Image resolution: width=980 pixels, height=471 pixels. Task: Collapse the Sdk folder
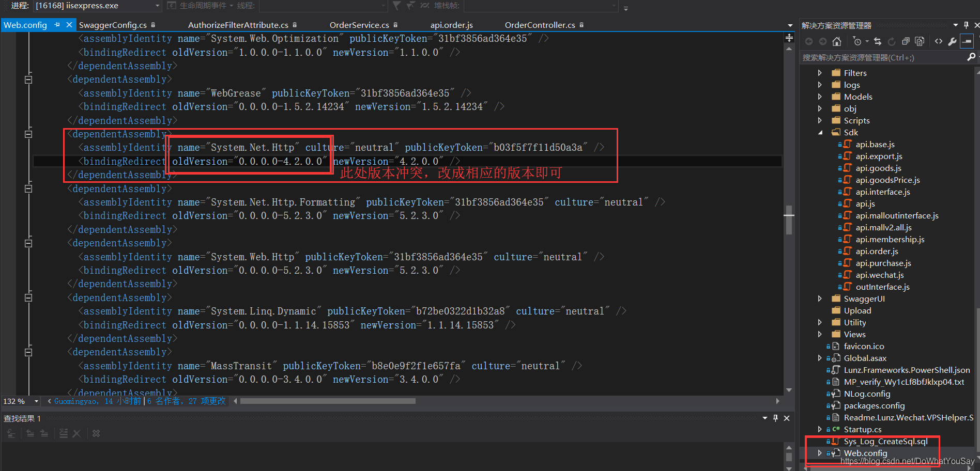coord(820,133)
